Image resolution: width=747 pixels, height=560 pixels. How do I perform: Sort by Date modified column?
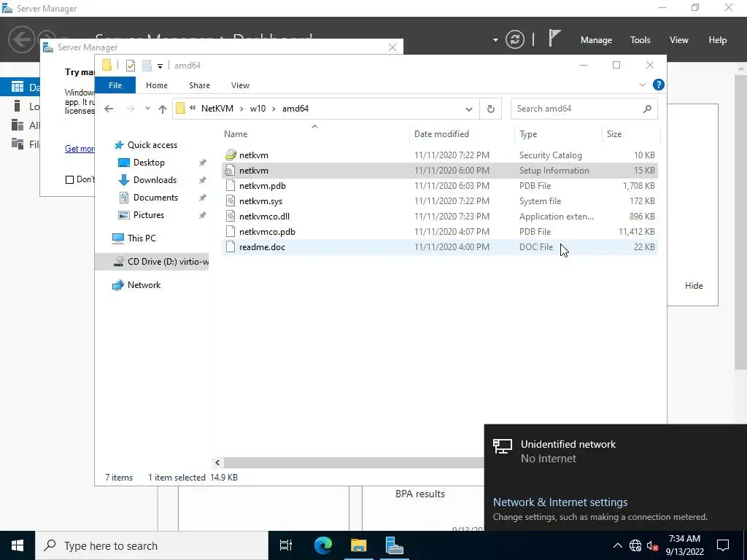point(441,134)
